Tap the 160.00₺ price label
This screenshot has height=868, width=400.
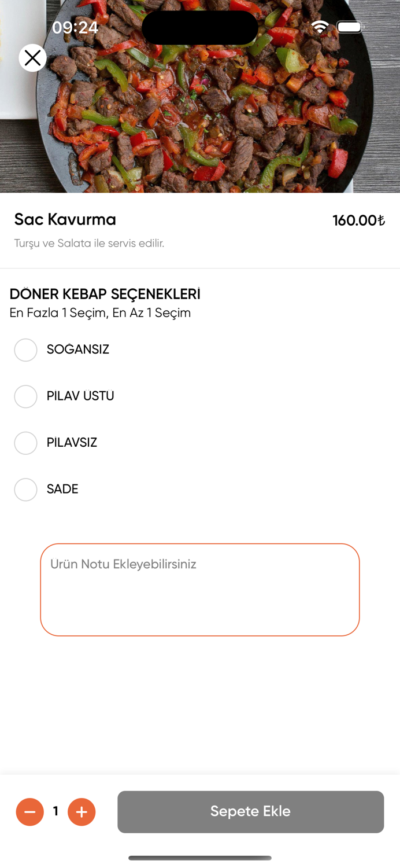pos(358,220)
